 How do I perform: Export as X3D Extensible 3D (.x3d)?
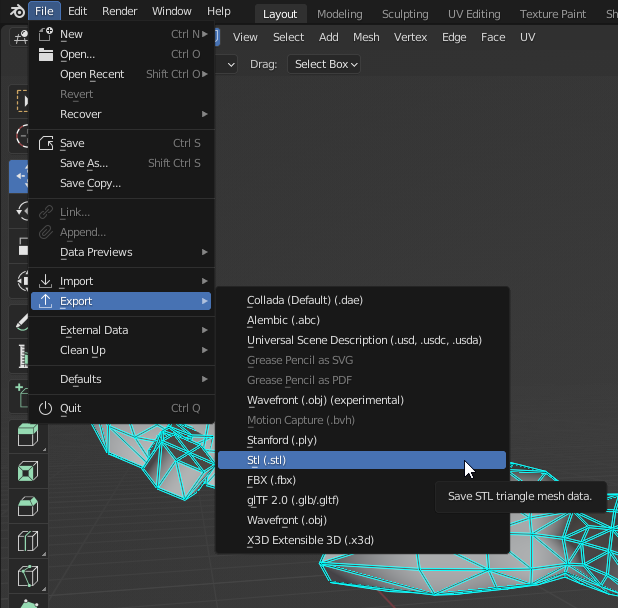tap(362, 540)
